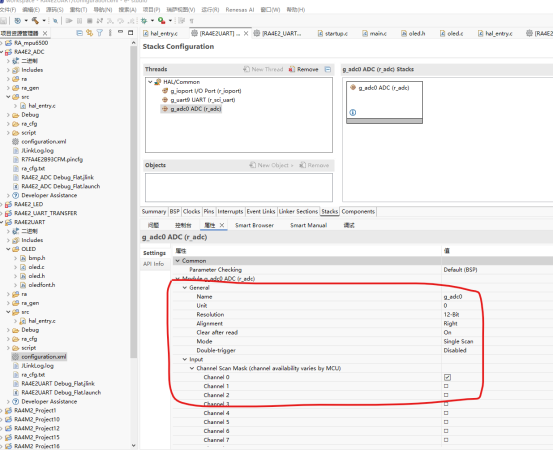554x450 pixels.
Task: Click the step over toolbar icon
Action: pyautogui.click(x=120, y=21)
